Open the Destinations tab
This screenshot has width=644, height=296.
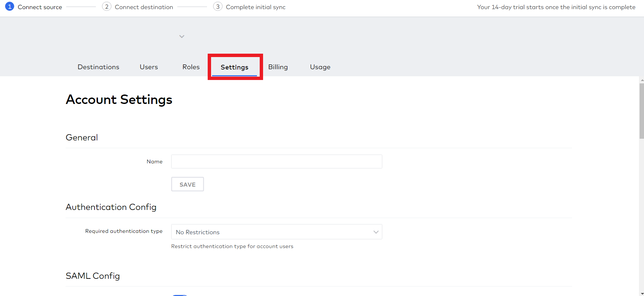point(98,67)
